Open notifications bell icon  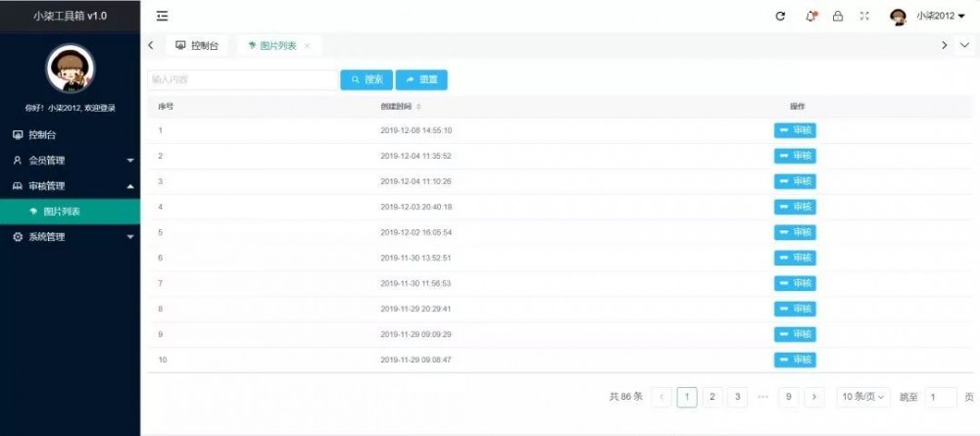coord(810,17)
